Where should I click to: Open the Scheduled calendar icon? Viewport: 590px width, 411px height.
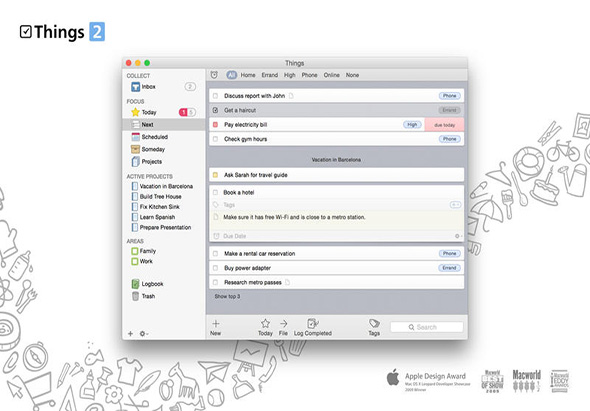pyautogui.click(x=135, y=137)
